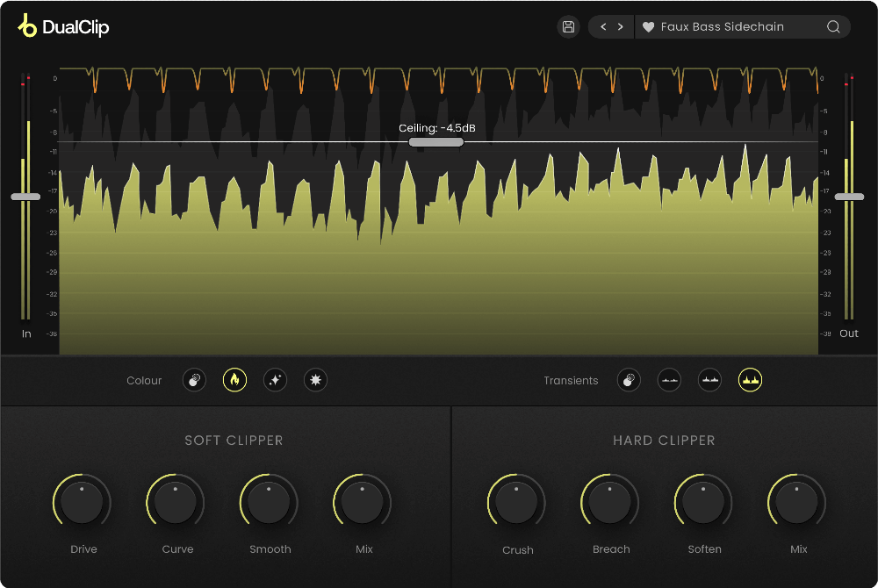Disable Colour processing with the off icon

click(x=194, y=380)
